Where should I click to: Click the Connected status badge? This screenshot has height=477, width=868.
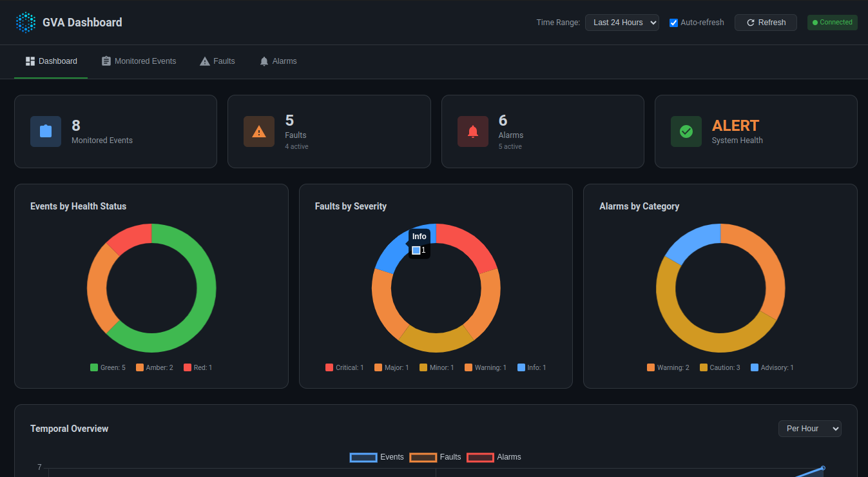click(x=832, y=23)
